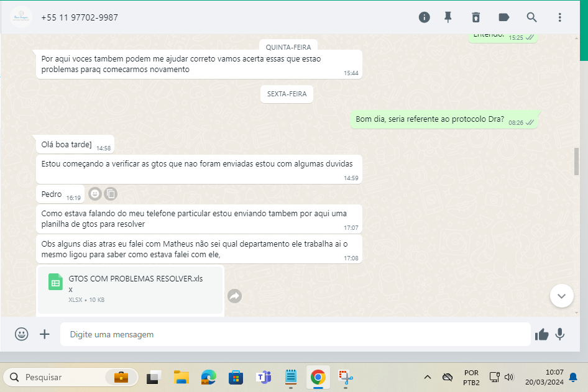Open contact info via the info icon

[x=425, y=17]
